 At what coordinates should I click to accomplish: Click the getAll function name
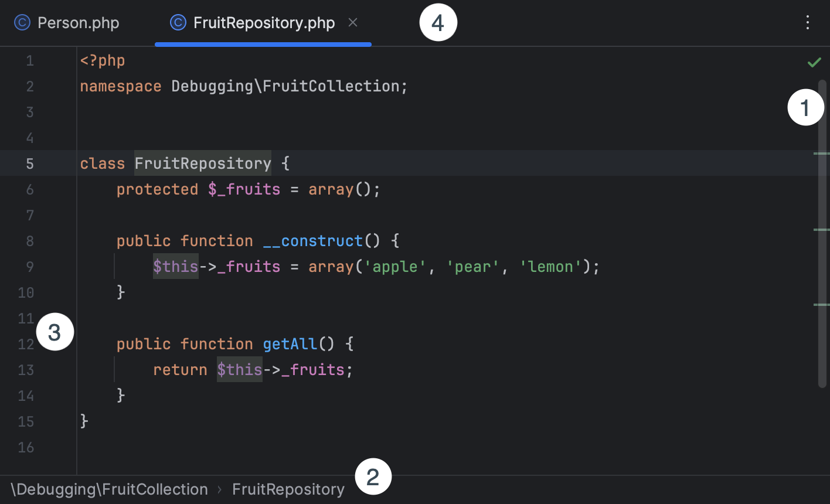point(290,344)
